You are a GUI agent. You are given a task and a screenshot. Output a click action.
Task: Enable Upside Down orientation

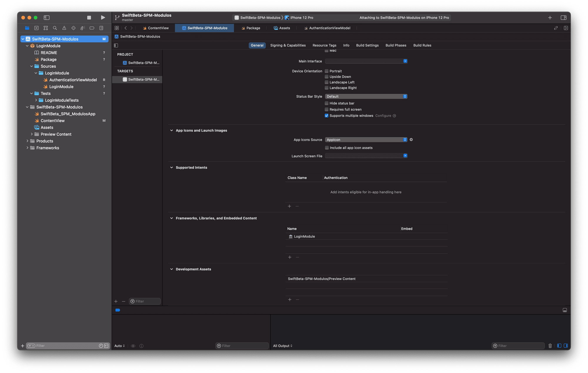(x=326, y=77)
